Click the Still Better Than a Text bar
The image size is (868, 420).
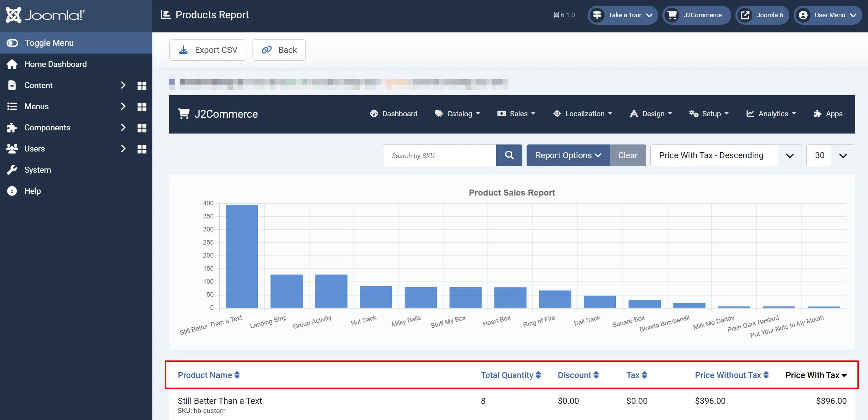click(242, 256)
